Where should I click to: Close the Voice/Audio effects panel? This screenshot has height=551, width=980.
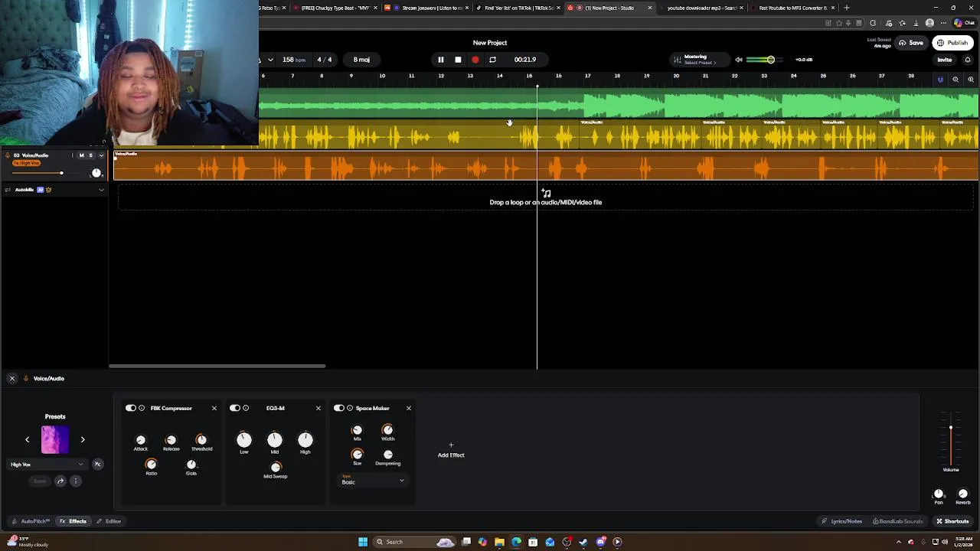12,378
